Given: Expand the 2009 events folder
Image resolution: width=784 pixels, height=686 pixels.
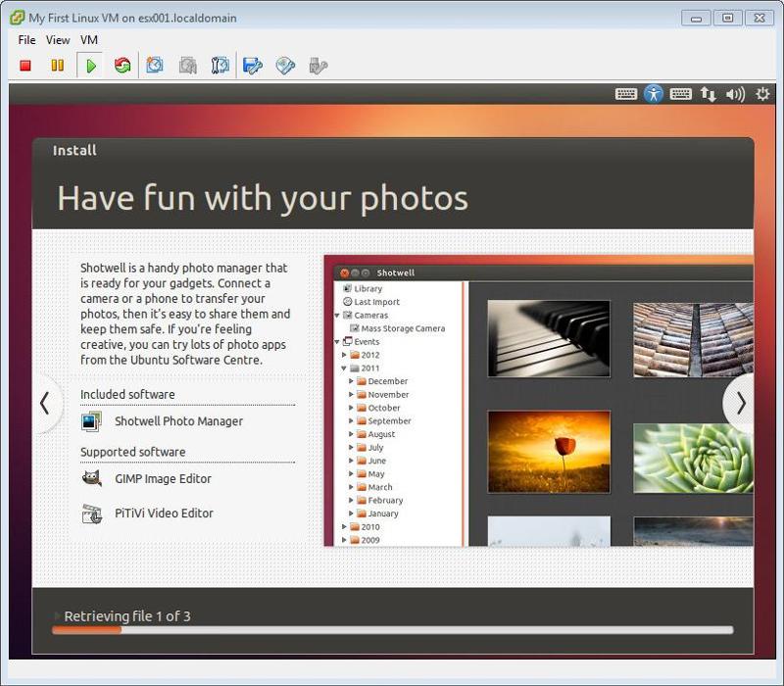Looking at the screenshot, I should 344,540.
